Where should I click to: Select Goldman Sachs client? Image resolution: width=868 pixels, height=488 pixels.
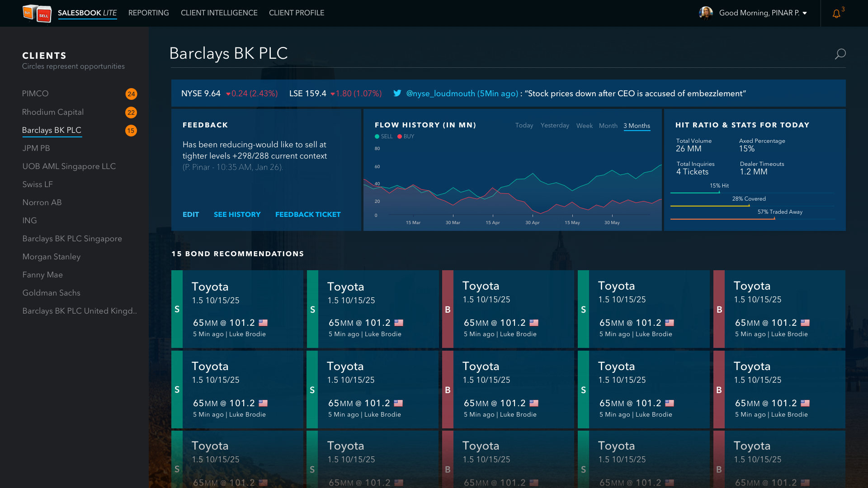pyautogui.click(x=52, y=293)
